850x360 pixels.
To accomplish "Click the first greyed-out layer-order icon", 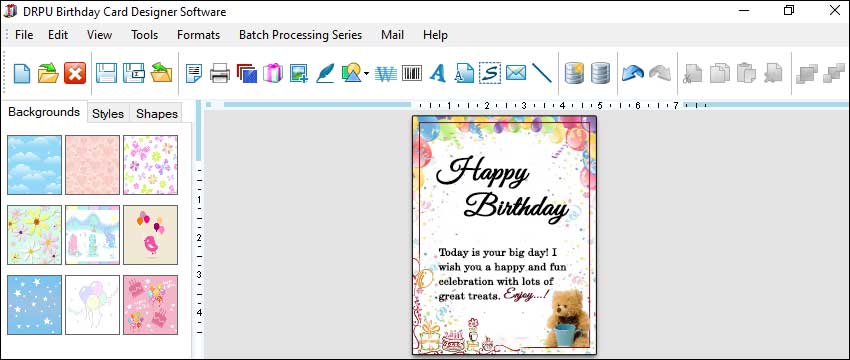I will coord(807,73).
